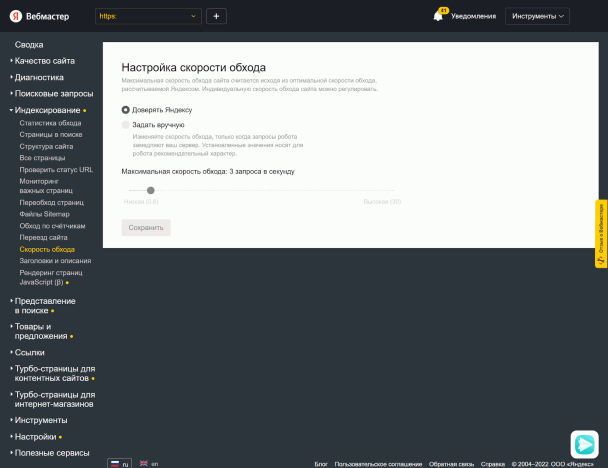Expand the 'Качество сайта' sidebar section
The height and width of the screenshot is (468, 608).
pyautogui.click(x=44, y=61)
